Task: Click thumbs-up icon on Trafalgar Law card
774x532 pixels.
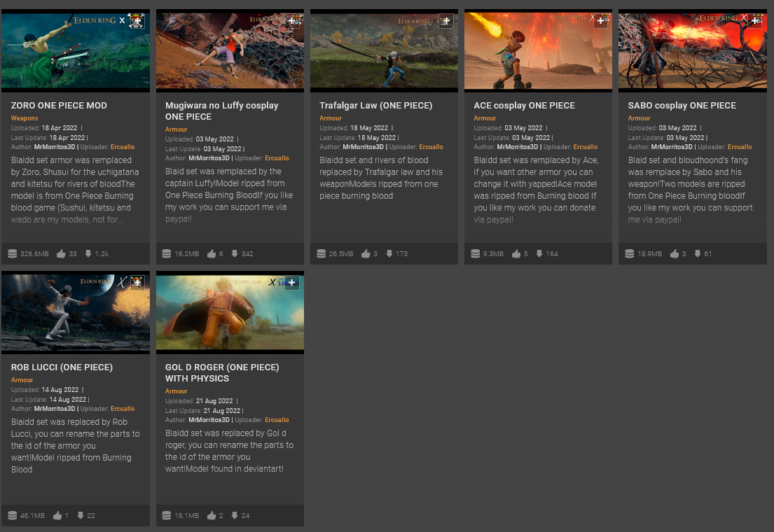Action: coord(366,253)
